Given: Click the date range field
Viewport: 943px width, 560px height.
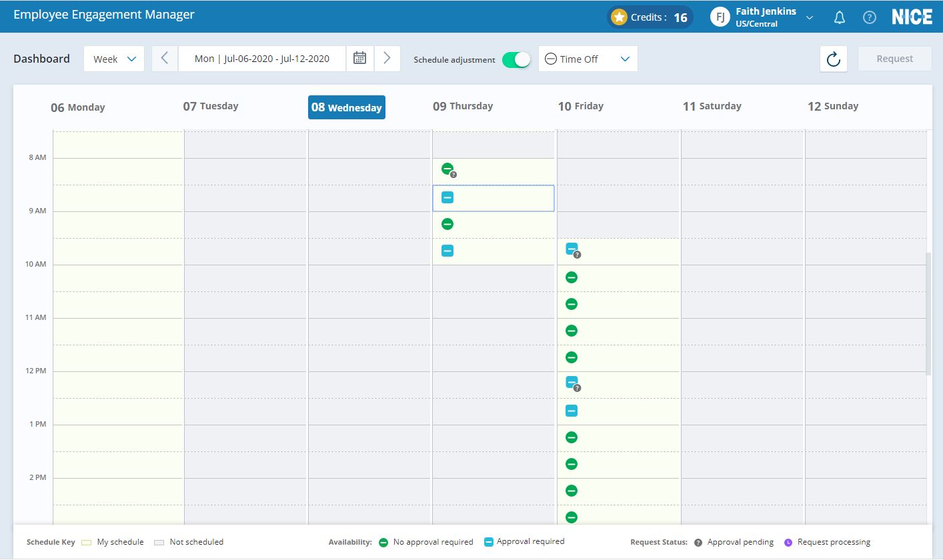Looking at the screenshot, I should click(x=261, y=59).
